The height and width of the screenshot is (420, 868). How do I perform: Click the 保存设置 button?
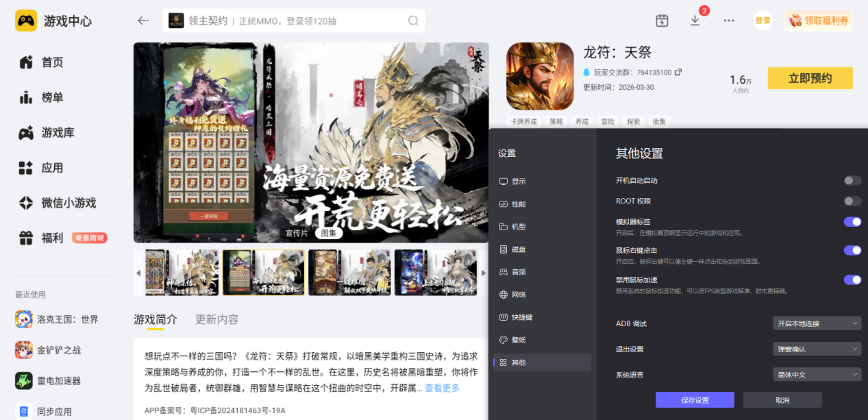pyautogui.click(x=695, y=400)
